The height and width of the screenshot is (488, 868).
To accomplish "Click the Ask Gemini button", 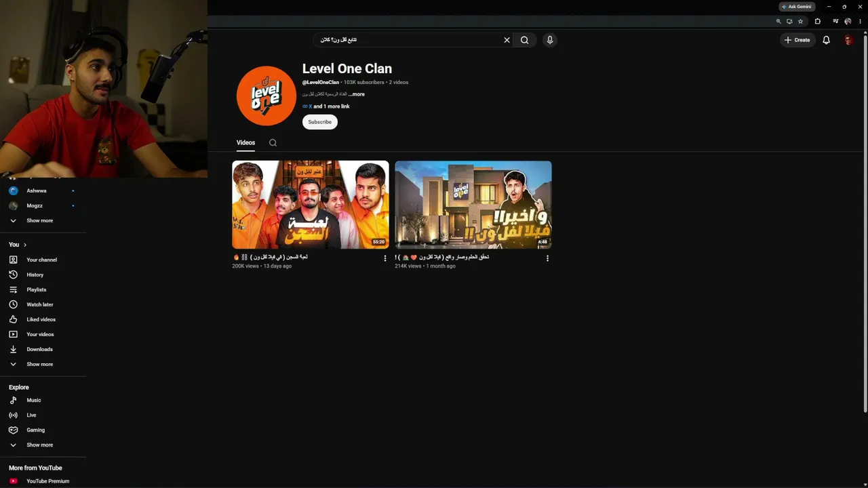I will pos(797,7).
